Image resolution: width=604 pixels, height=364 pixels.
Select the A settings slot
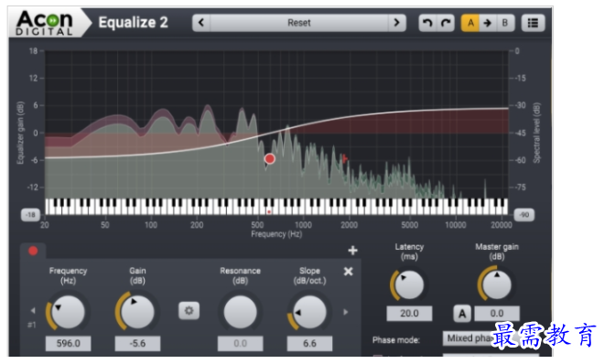[x=470, y=23]
